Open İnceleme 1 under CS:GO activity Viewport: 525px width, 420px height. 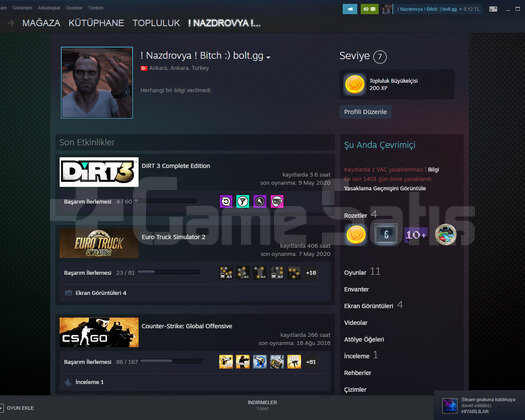coord(89,382)
